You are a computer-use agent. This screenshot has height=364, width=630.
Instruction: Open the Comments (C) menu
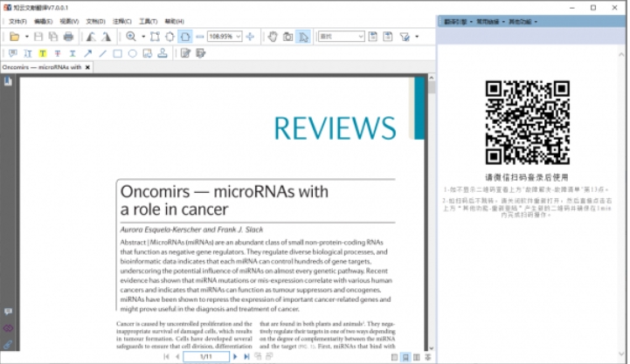(x=122, y=21)
